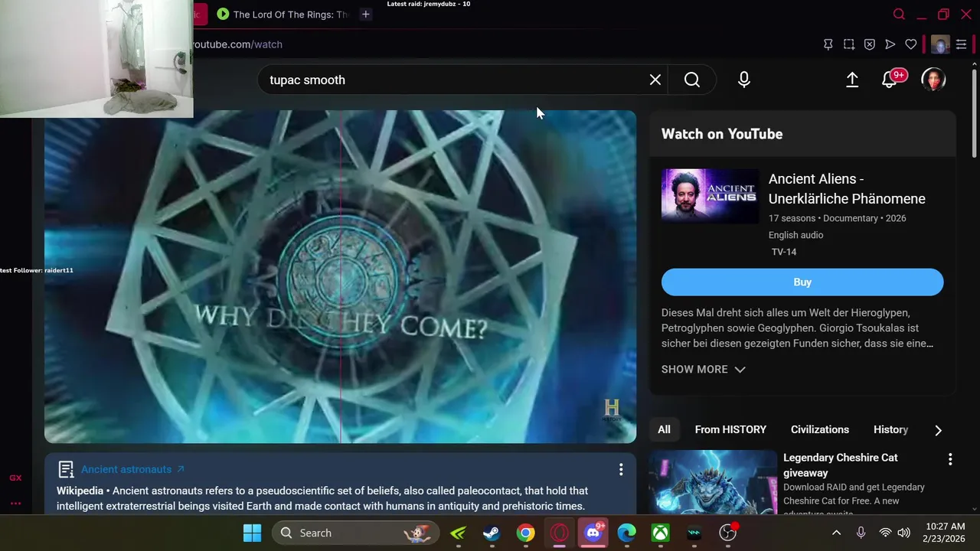The width and height of the screenshot is (980, 551).
Task: Open Legendary Cheshire Cat giveaway thumbnail
Action: tap(713, 482)
